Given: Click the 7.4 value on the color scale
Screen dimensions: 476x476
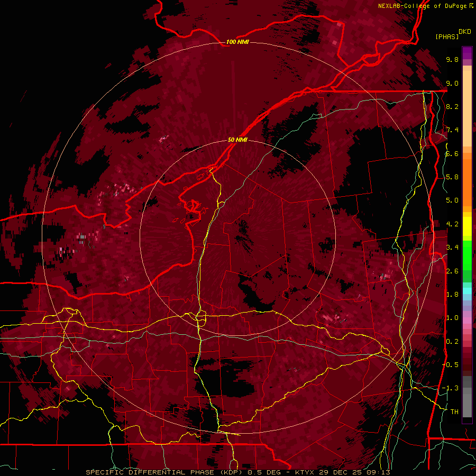Looking at the screenshot, I should click(452, 130).
